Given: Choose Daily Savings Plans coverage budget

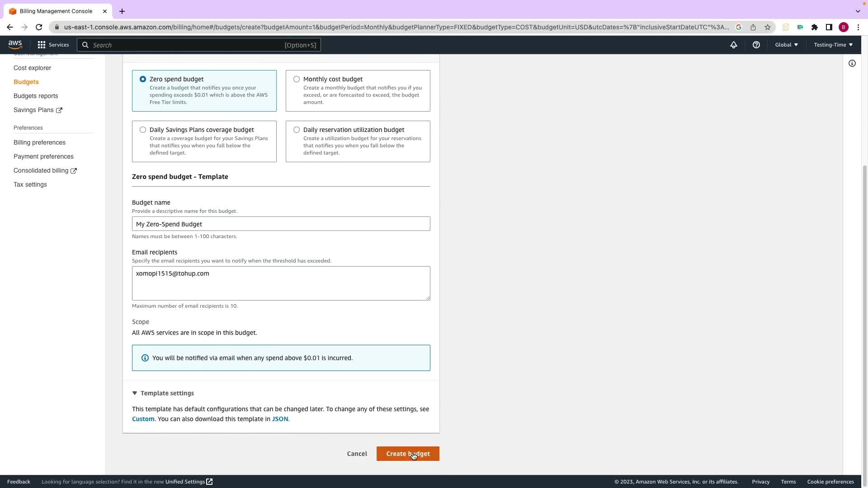Looking at the screenshot, I should tap(143, 130).
